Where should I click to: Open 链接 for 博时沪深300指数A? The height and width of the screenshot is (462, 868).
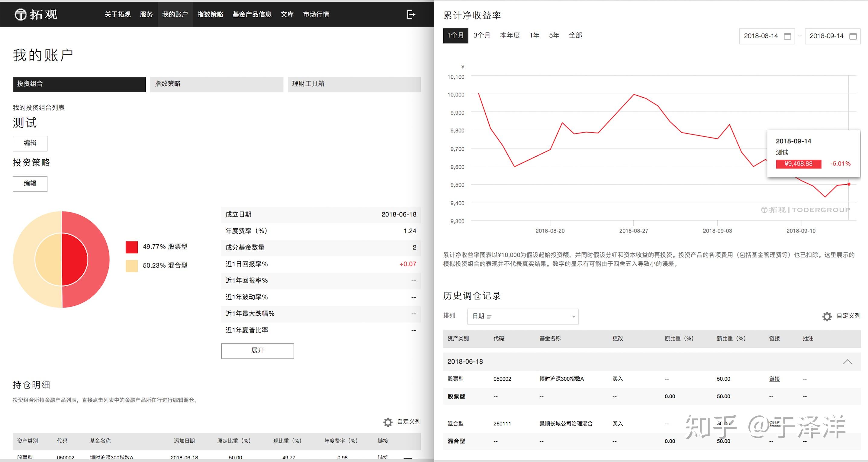tap(774, 379)
